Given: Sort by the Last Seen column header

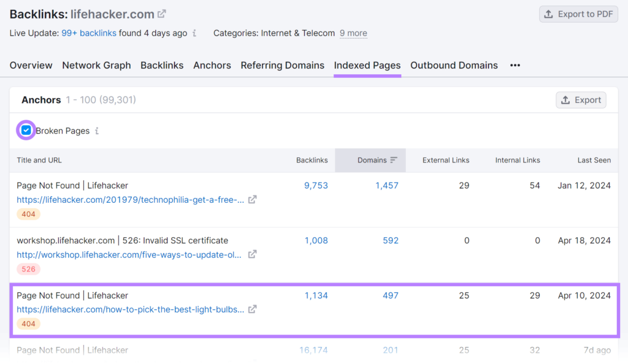Looking at the screenshot, I should click(594, 160).
